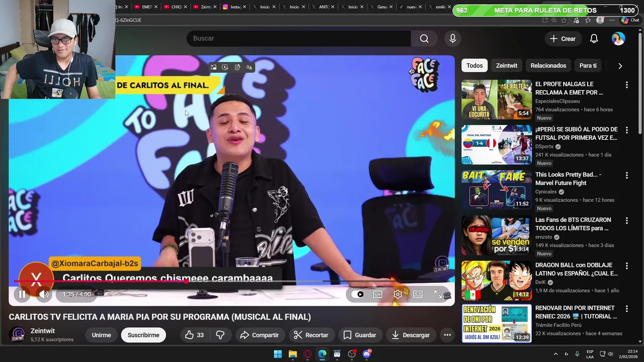This screenshot has height=362, width=644.
Task: Open the Crear menu
Action: click(x=562, y=39)
